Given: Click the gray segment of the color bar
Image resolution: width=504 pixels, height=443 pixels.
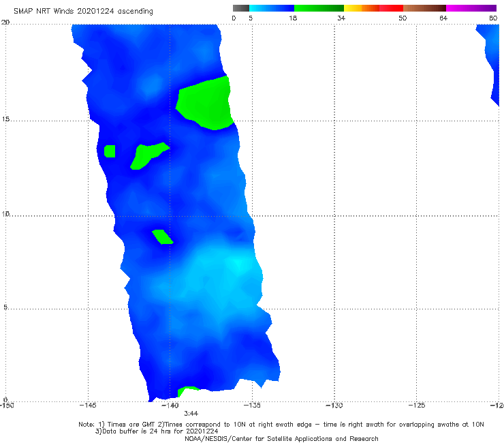Looking at the screenshot, I should click(241, 8).
